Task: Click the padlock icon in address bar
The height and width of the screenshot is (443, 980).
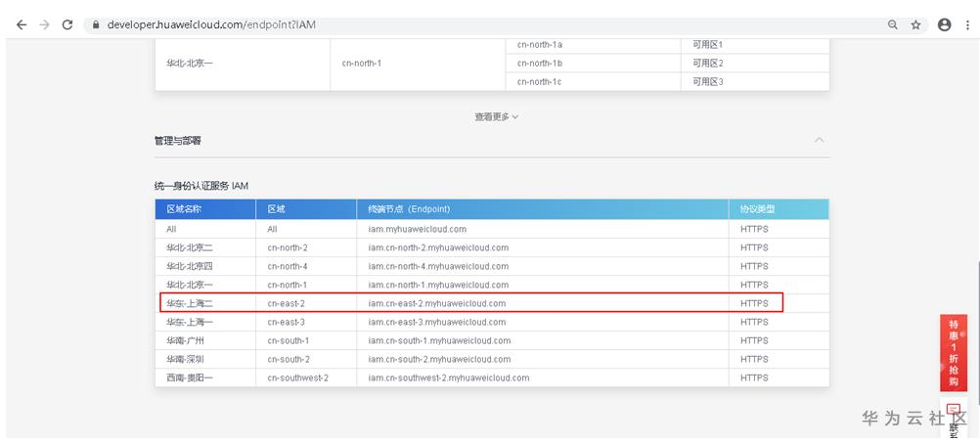Action: pos(96,25)
